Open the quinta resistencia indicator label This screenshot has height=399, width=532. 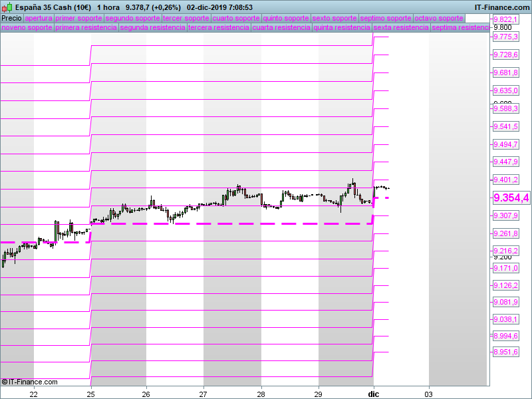pyautogui.click(x=342, y=28)
